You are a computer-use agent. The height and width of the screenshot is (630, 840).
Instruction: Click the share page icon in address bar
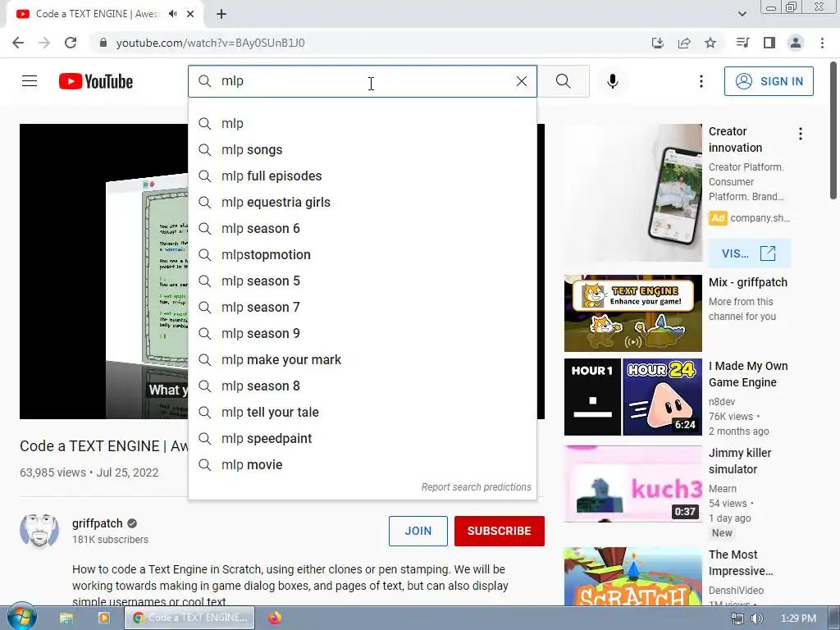tap(684, 43)
